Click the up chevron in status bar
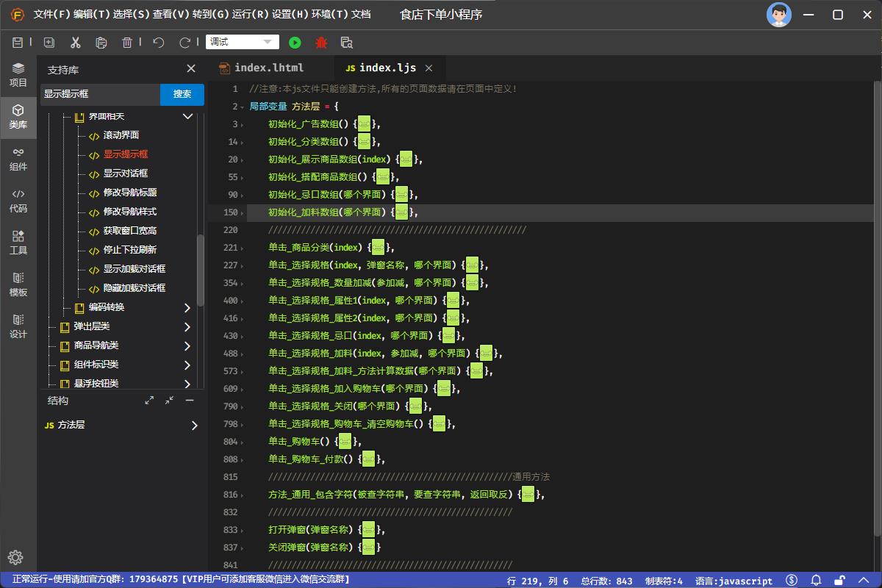This screenshot has width=882, height=588. (864, 580)
